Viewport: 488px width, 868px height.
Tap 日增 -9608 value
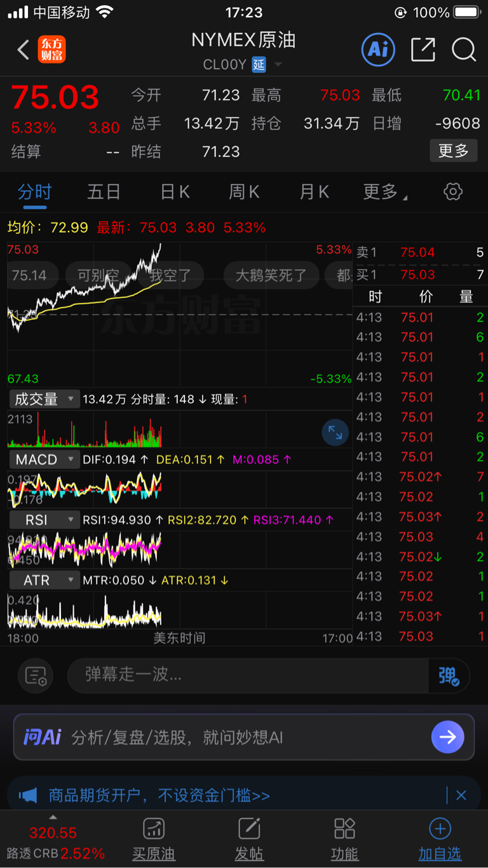(457, 123)
